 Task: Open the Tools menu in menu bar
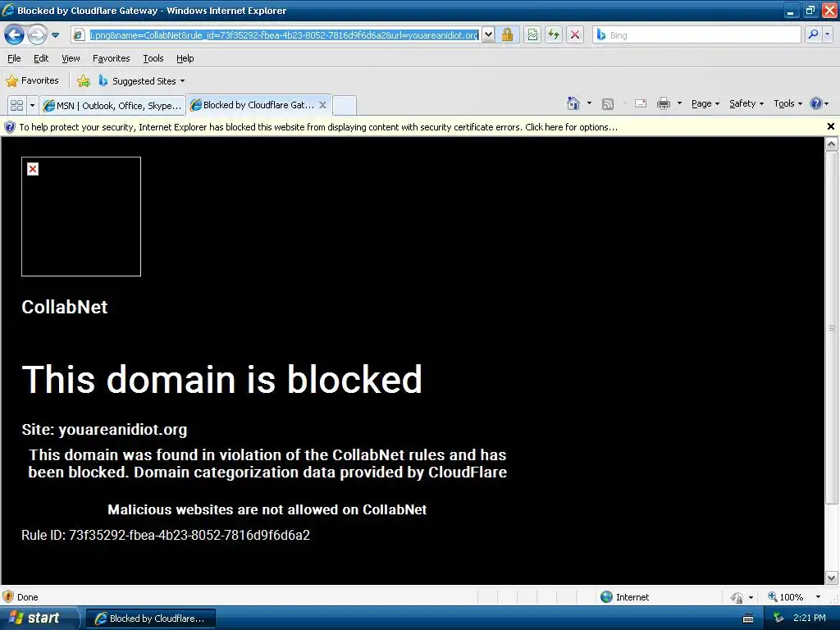point(153,58)
